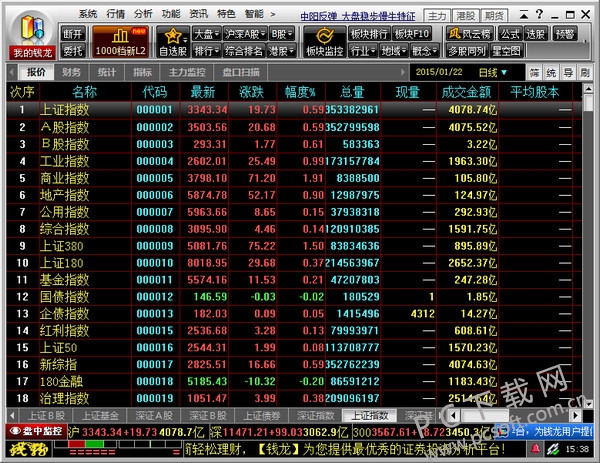The image size is (600, 463).
Task: Click the 委托 order button
Action: point(72,51)
